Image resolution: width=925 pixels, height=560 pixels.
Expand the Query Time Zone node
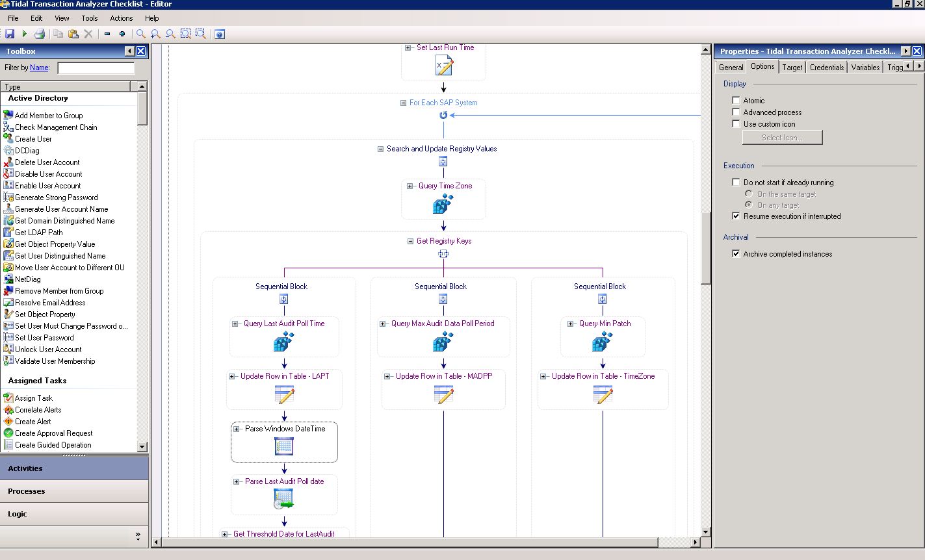pyautogui.click(x=410, y=186)
